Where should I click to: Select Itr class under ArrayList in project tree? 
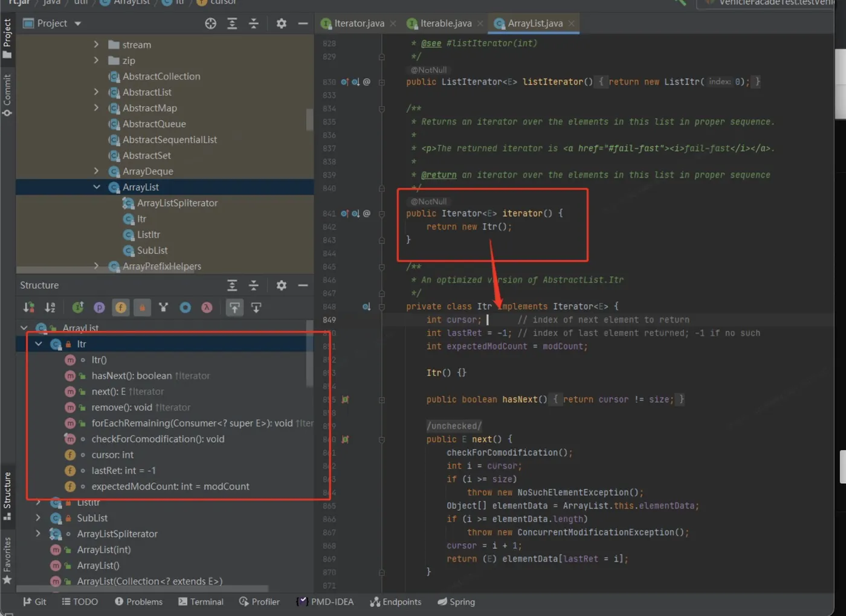141,219
